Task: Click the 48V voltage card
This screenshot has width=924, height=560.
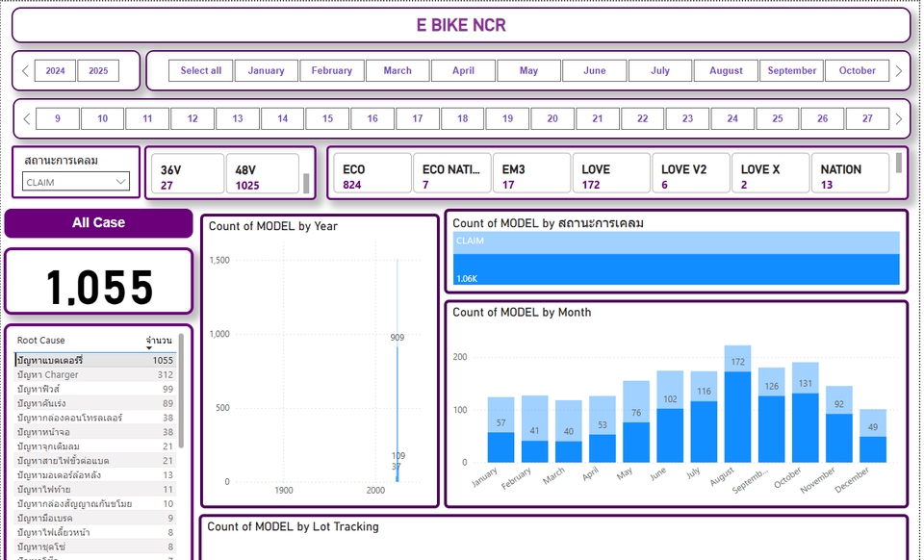Action: pyautogui.click(x=262, y=175)
